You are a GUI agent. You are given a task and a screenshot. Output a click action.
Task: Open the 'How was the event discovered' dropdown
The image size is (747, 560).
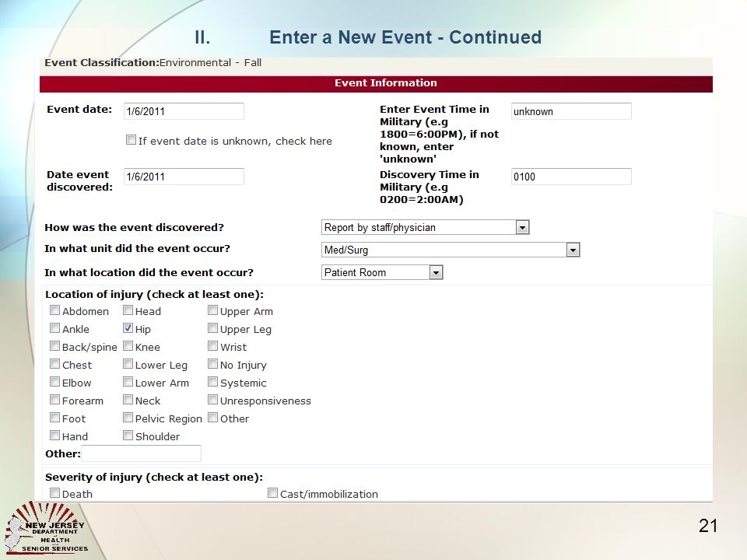click(426, 227)
